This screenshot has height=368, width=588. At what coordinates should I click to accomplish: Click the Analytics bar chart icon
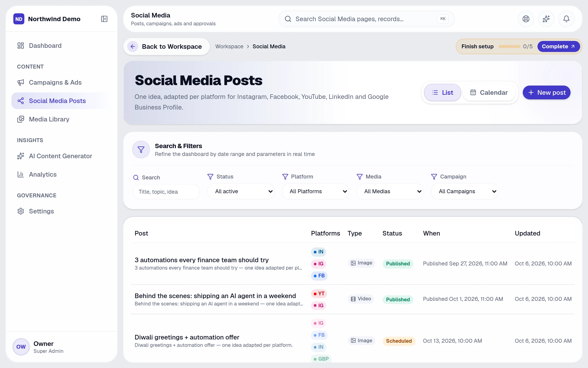point(21,174)
